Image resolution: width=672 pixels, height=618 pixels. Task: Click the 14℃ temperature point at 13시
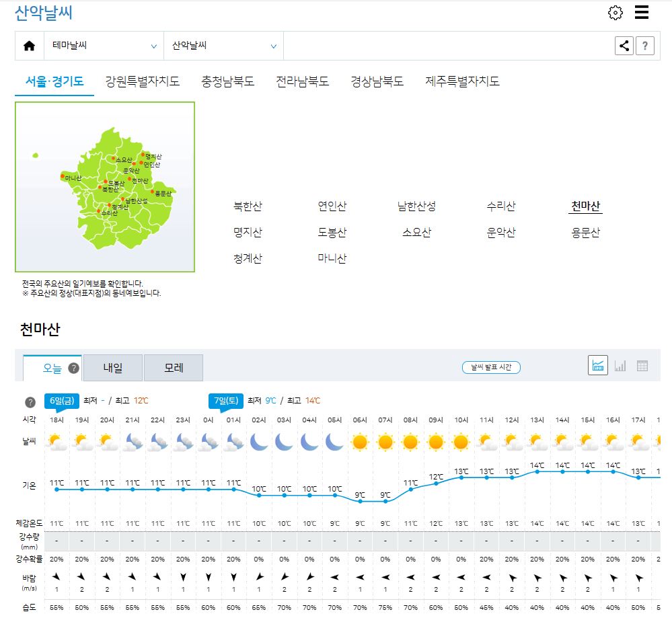(537, 471)
